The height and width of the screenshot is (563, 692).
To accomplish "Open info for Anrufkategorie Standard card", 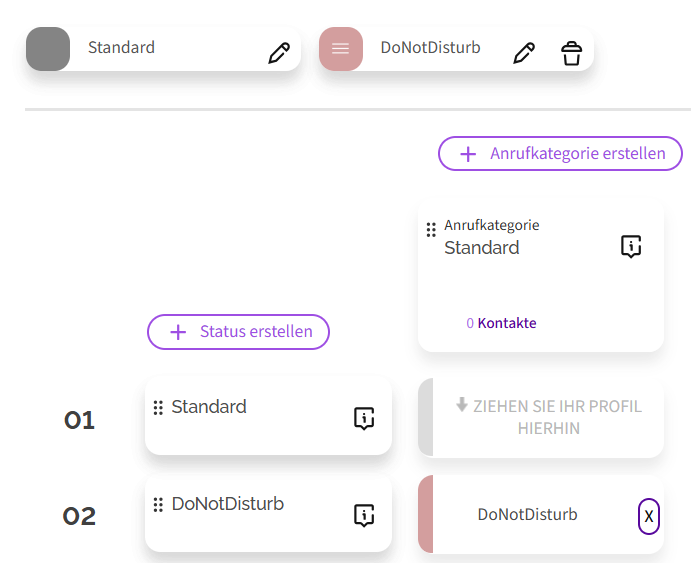I will [630, 247].
